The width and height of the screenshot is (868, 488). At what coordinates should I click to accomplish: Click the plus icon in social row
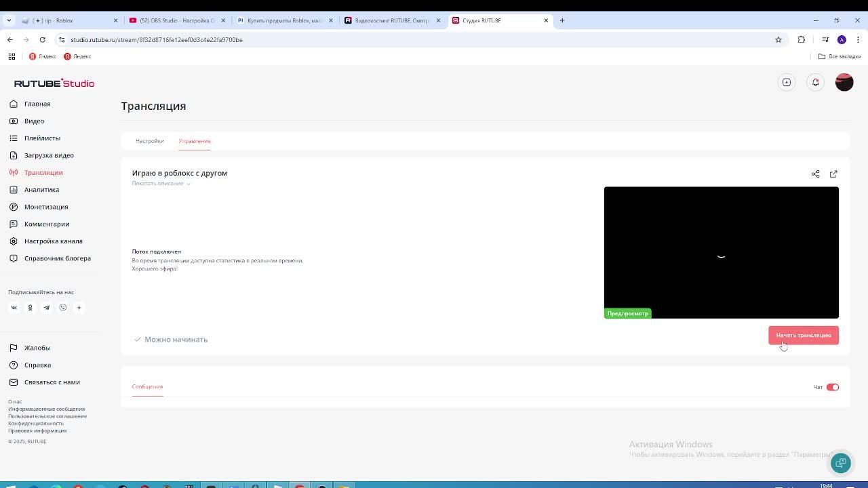click(x=79, y=308)
